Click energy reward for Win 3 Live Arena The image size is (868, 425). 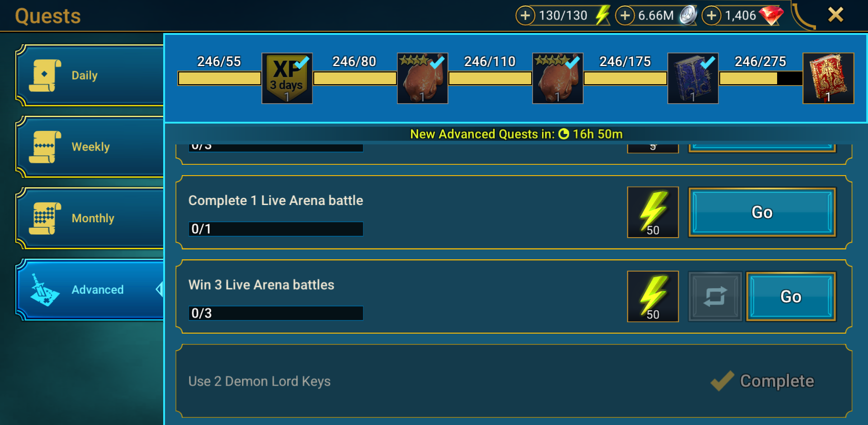(x=653, y=296)
